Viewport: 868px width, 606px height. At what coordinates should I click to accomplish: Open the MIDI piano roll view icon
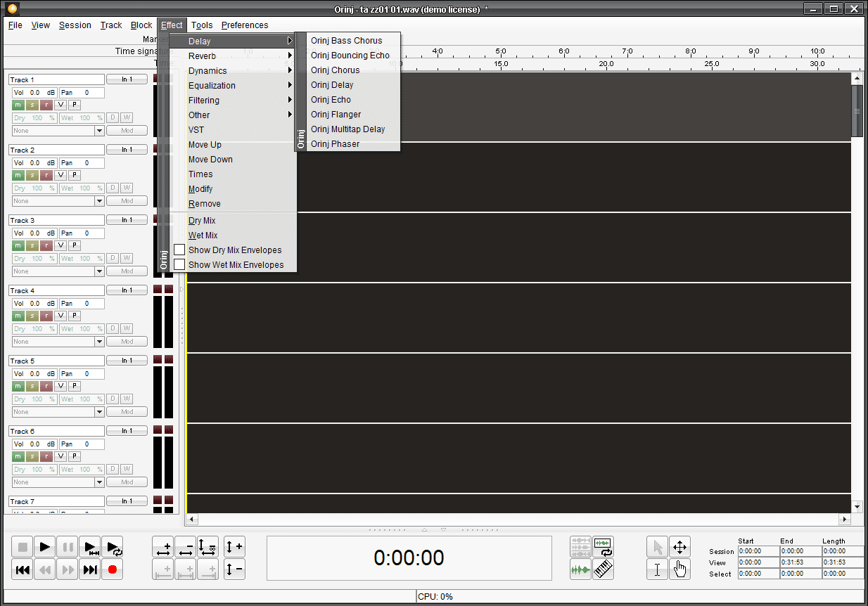click(603, 569)
